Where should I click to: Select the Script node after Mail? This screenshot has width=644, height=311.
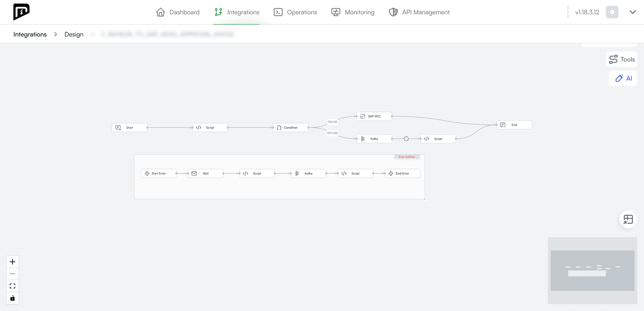coord(257,173)
